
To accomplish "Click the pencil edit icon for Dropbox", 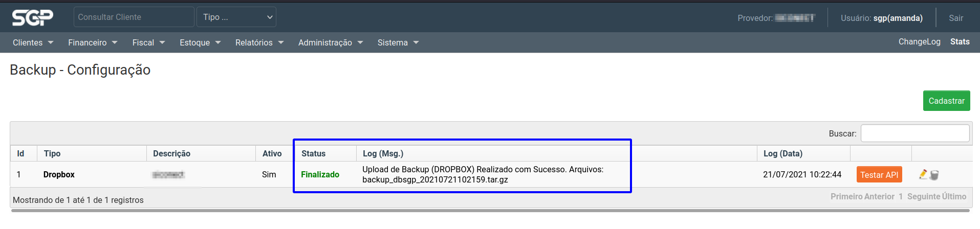I will coord(923,174).
